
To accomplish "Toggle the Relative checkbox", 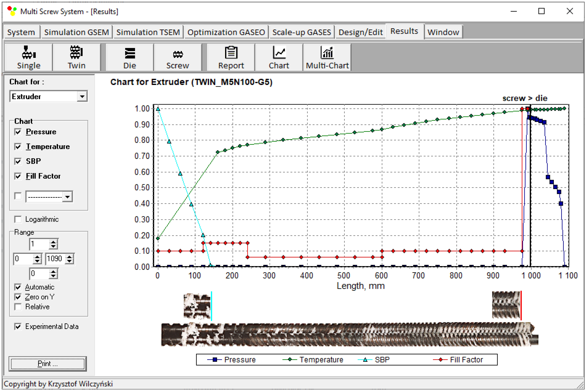I will [x=18, y=307].
